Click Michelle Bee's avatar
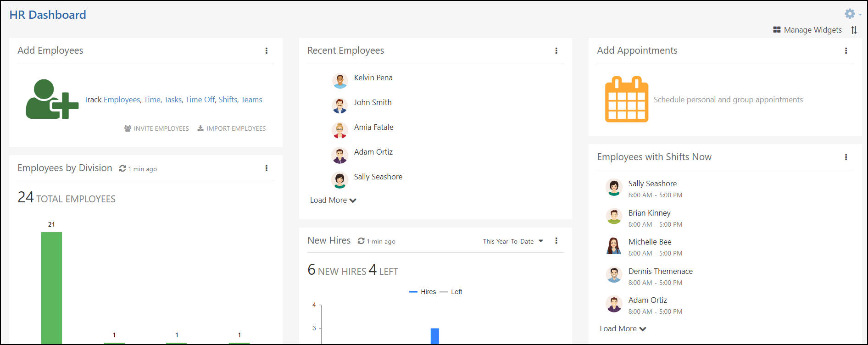Image resolution: width=868 pixels, height=345 pixels. tap(614, 245)
